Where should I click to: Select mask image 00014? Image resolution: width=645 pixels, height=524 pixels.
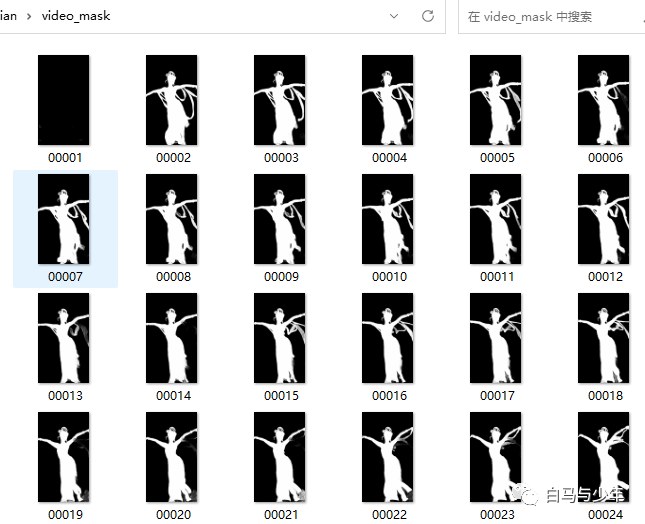click(172, 338)
